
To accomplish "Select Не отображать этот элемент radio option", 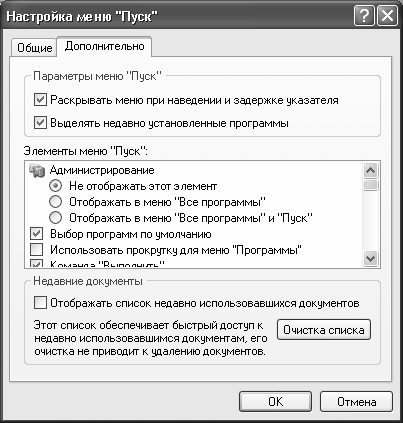I will (x=55, y=186).
